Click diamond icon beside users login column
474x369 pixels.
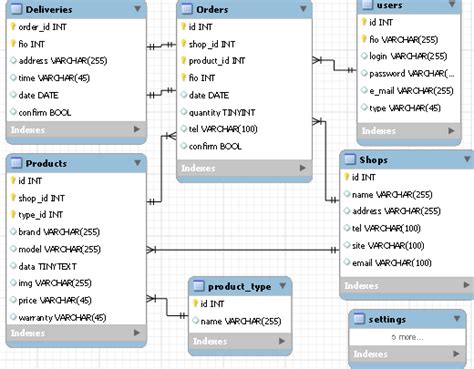click(x=364, y=56)
